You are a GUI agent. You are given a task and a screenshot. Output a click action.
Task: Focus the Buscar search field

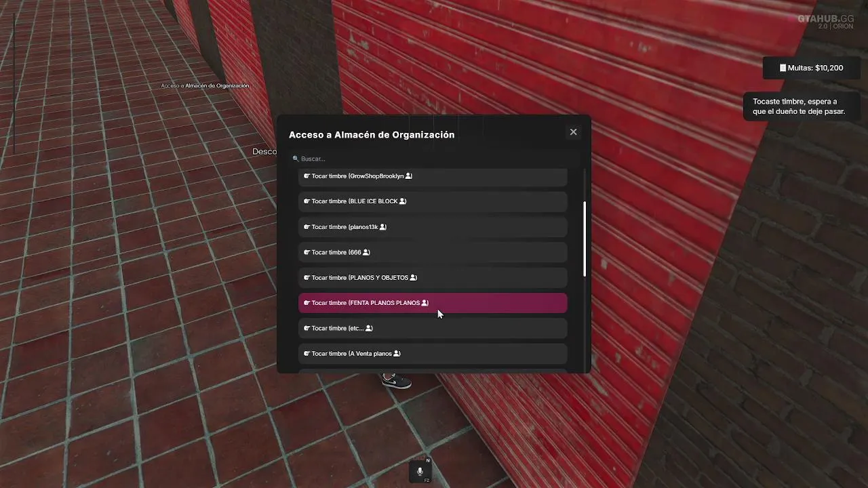tap(434, 159)
